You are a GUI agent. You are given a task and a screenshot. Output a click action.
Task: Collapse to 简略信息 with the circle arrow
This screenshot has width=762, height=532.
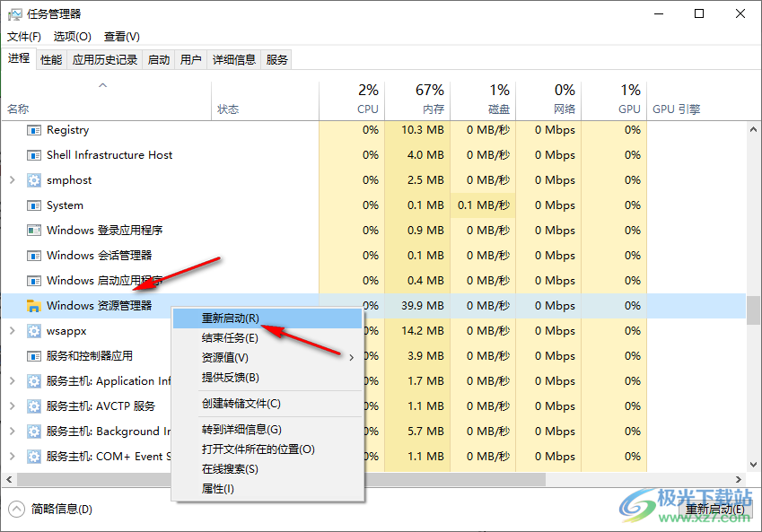pyautogui.click(x=16, y=510)
